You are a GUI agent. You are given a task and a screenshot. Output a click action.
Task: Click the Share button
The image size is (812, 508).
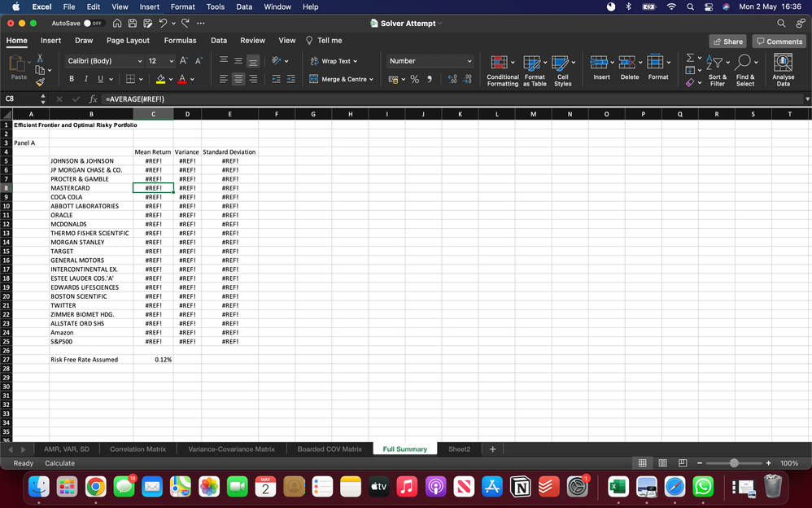point(728,42)
